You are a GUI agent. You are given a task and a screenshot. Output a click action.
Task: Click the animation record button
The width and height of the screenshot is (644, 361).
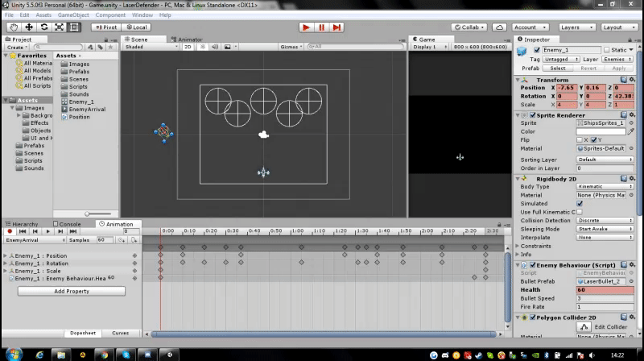(x=10, y=231)
